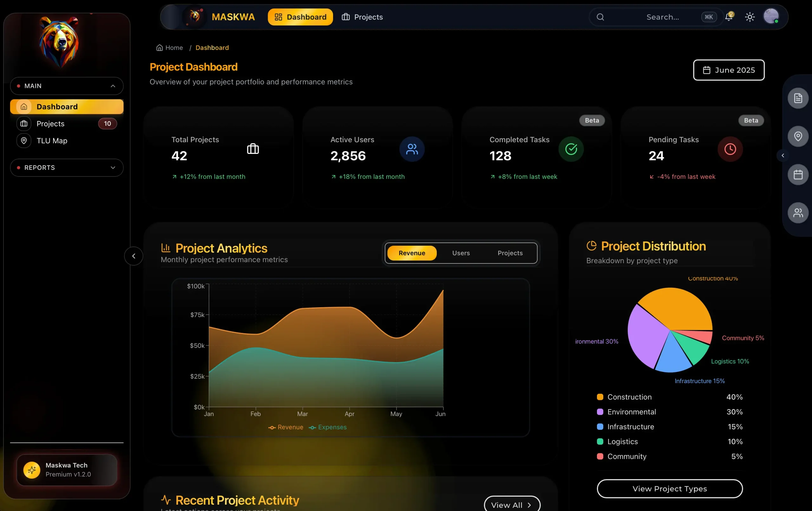
Task: Click the search magnifier icon
Action: click(x=600, y=17)
